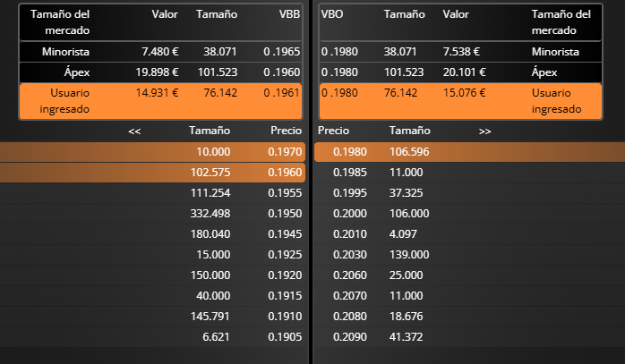
Task: Select the right Minorista row with value 7.538 €
Action: (461, 52)
